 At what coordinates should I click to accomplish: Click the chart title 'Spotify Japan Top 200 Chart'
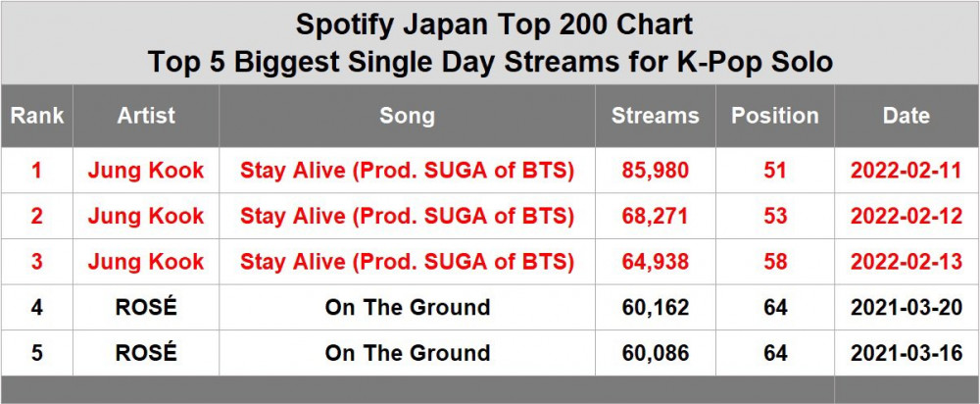pyautogui.click(x=490, y=23)
